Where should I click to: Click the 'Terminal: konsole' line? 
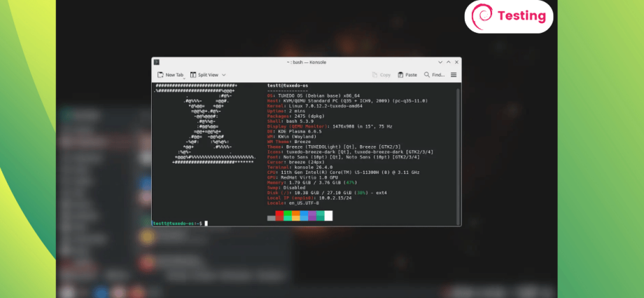coord(300,168)
